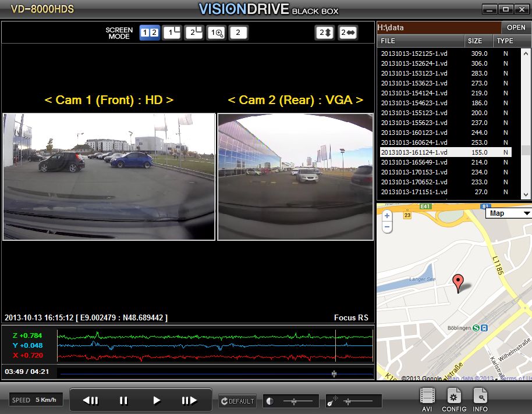Zoom in on the map
This screenshot has width=532, height=414.
tap(387, 216)
